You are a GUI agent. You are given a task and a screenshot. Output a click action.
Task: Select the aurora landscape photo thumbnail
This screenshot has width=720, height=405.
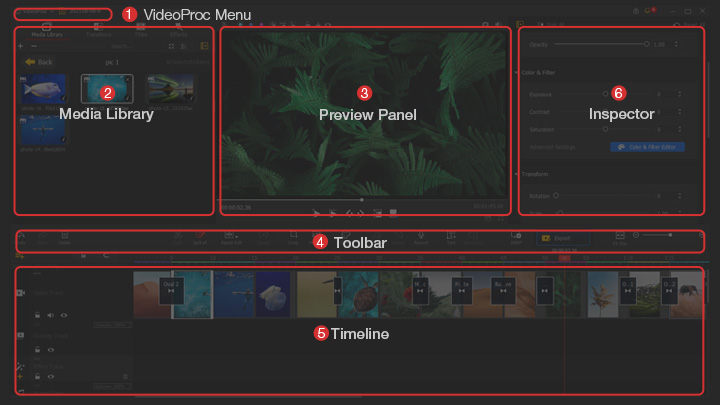tap(171, 89)
